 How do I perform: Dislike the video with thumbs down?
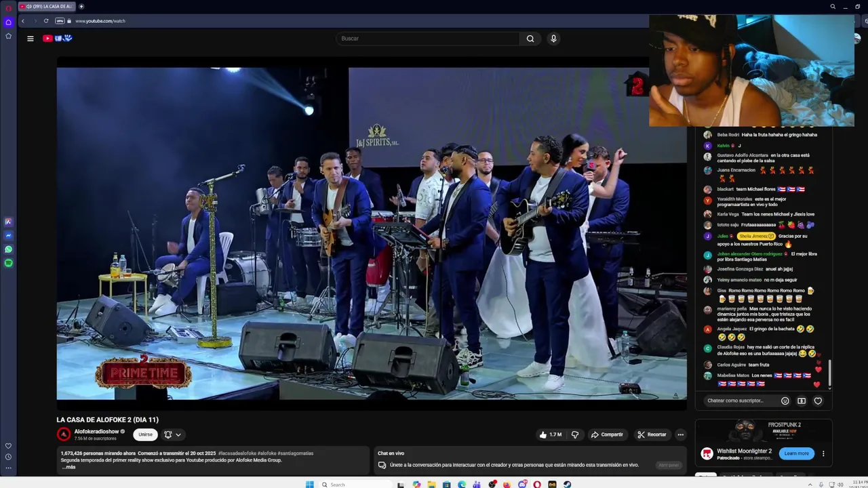[575, 434]
